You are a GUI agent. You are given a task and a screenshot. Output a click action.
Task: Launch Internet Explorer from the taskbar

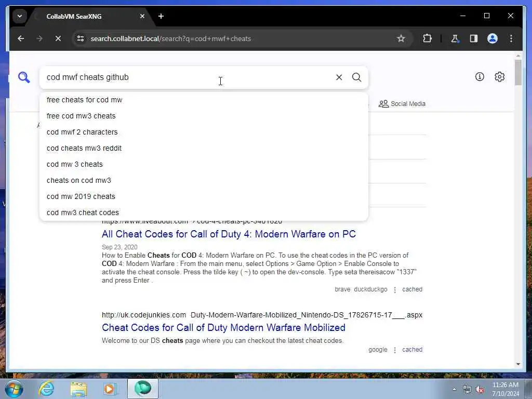pyautogui.click(x=46, y=389)
